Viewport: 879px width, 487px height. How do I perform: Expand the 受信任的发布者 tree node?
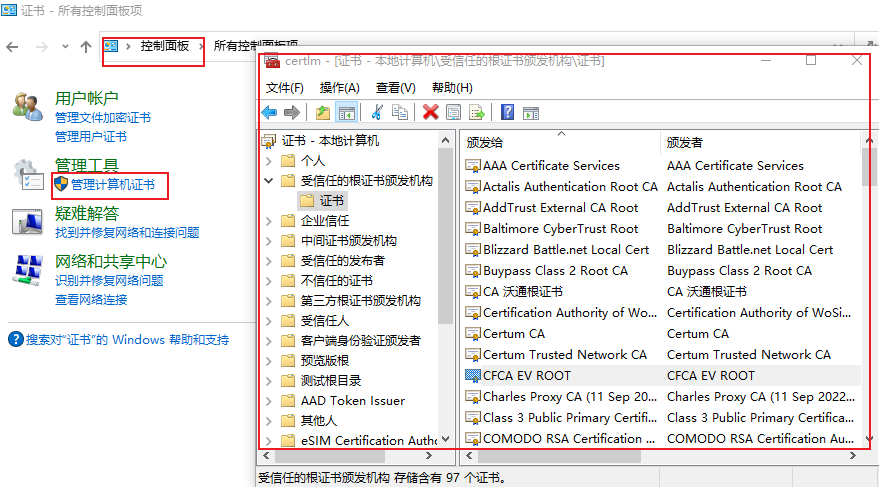point(269,261)
